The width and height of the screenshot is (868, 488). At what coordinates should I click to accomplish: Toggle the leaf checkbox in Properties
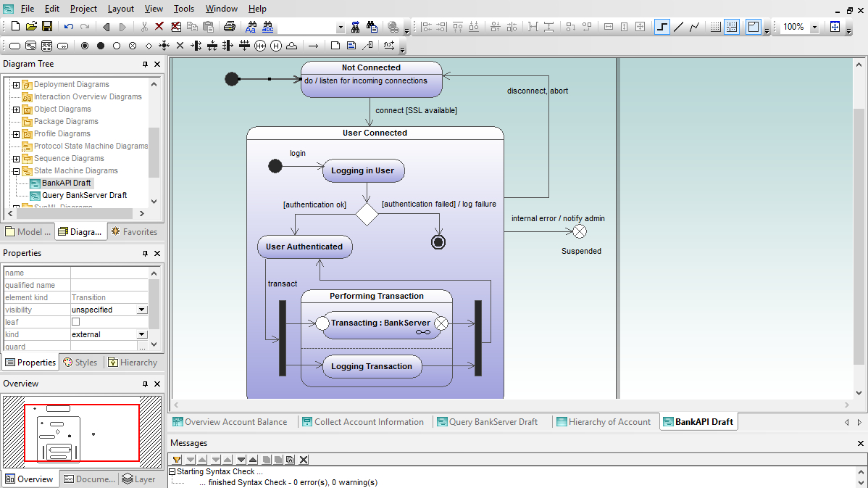pos(76,322)
